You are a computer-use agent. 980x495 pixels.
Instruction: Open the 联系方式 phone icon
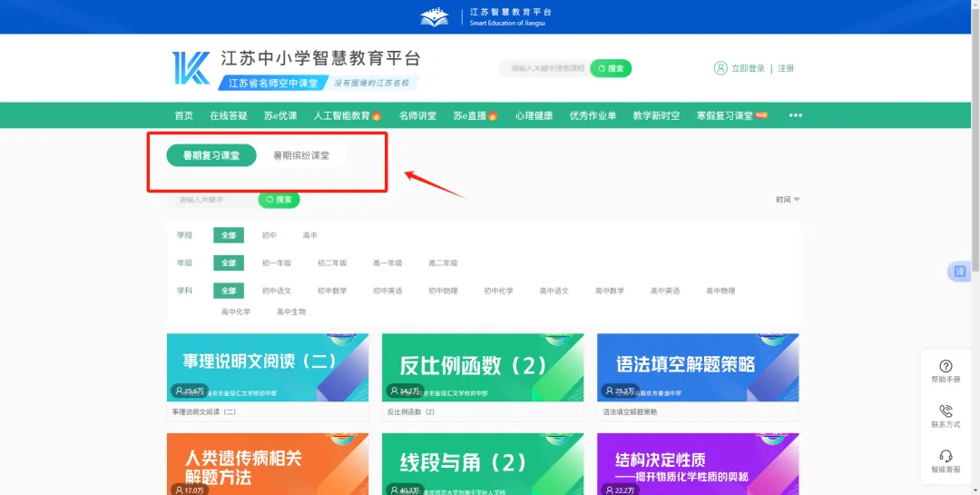pos(946,411)
